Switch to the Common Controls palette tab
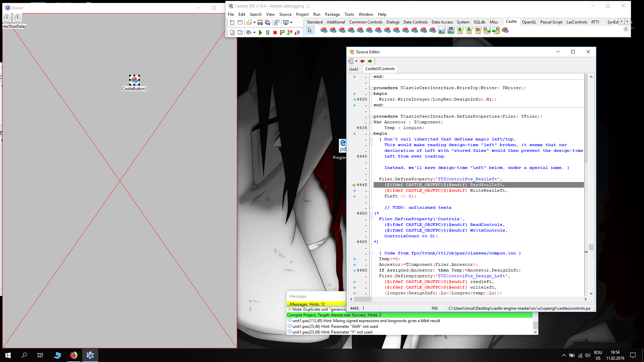 [366, 22]
